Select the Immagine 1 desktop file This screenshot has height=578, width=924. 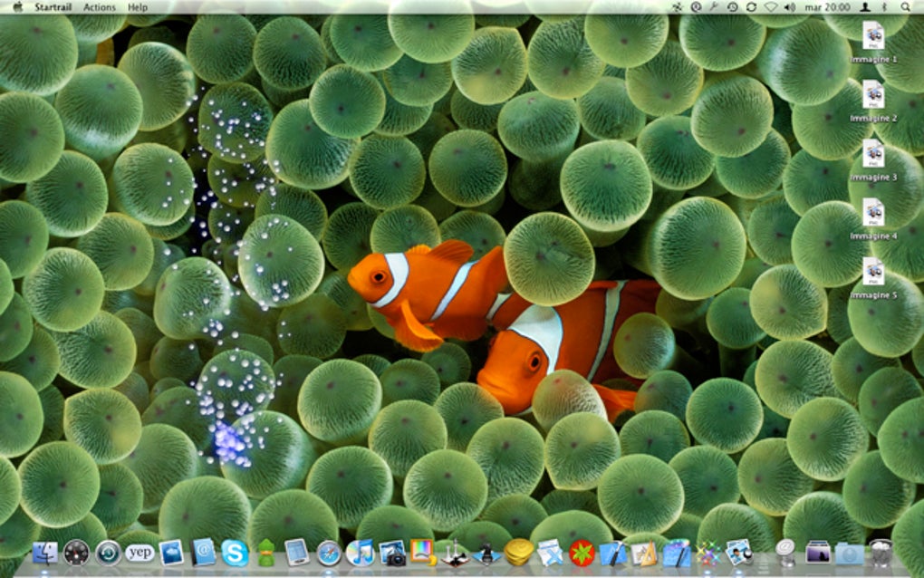click(x=873, y=42)
